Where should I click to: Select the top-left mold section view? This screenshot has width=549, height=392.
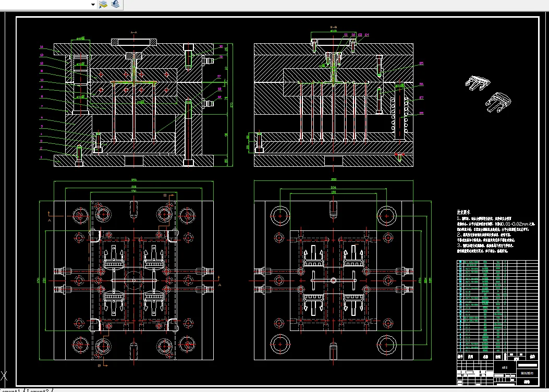(x=134, y=104)
